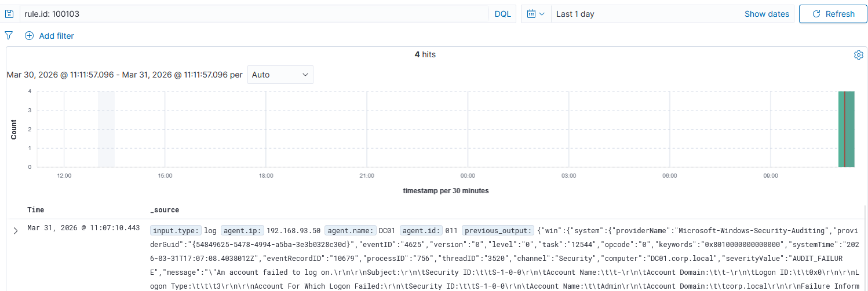Click the agent.name: field badge

[350, 230]
